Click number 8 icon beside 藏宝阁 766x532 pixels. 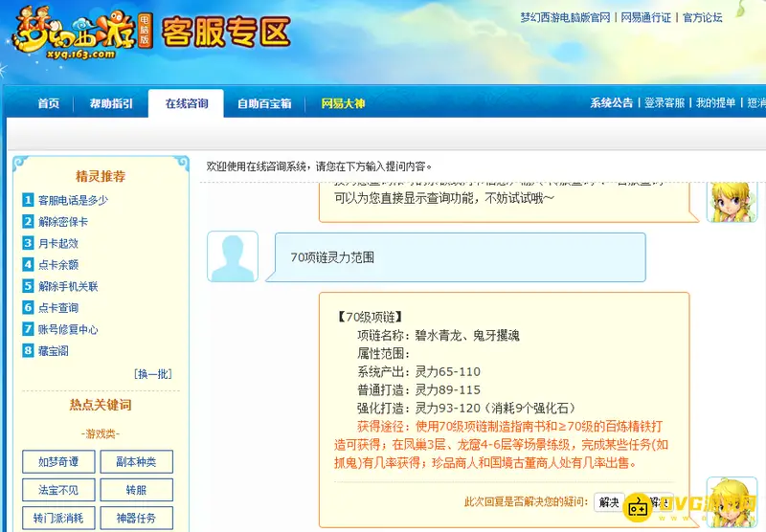pyautogui.click(x=28, y=350)
